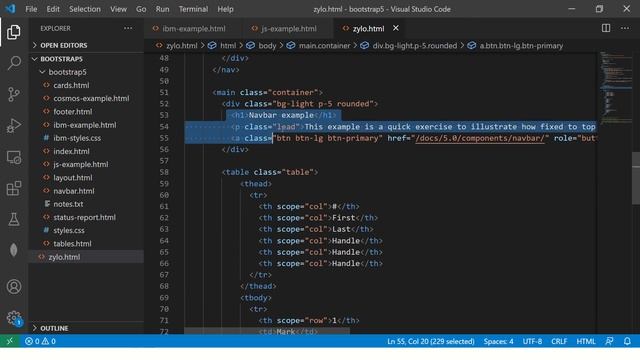Open the Testing flask icon
Image resolution: width=640 pixels, height=360 pixels.
click(13, 219)
